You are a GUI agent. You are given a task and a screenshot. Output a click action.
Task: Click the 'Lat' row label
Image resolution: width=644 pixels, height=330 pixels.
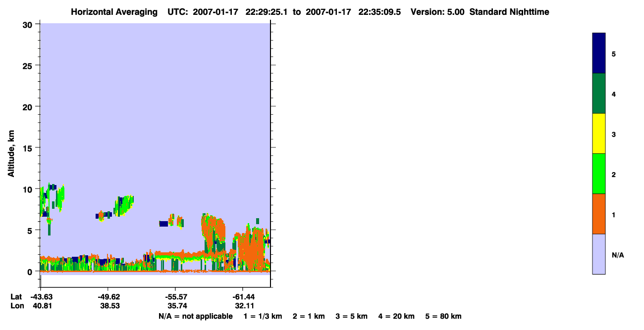pyautogui.click(x=16, y=297)
